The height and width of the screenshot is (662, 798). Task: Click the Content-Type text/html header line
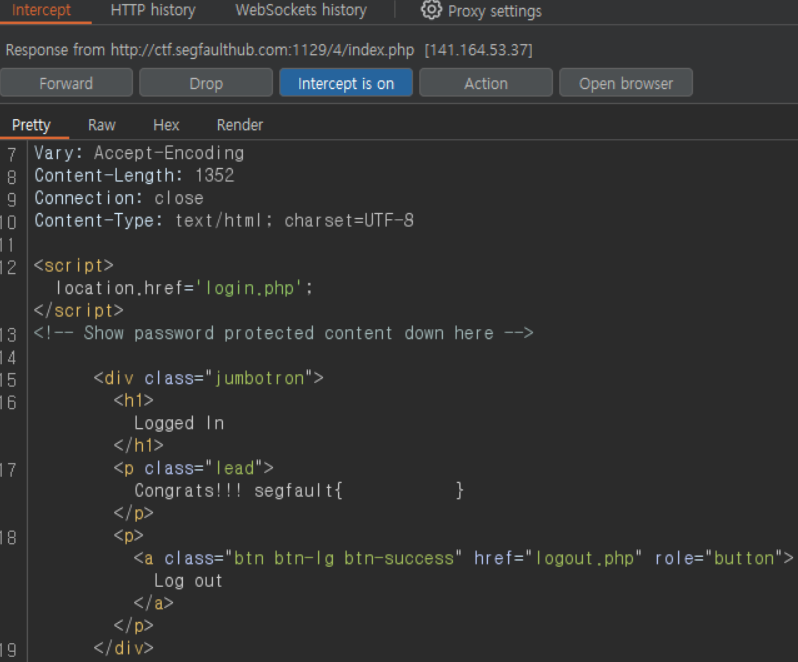224,220
